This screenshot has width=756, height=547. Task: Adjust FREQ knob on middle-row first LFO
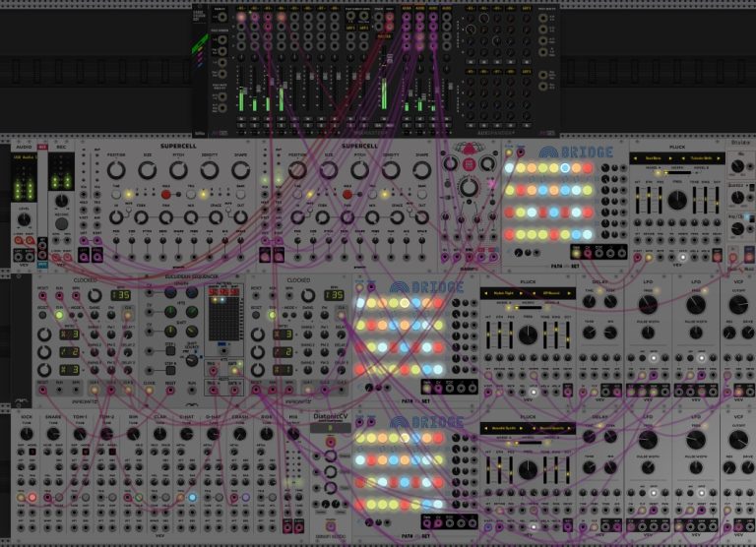point(648,305)
